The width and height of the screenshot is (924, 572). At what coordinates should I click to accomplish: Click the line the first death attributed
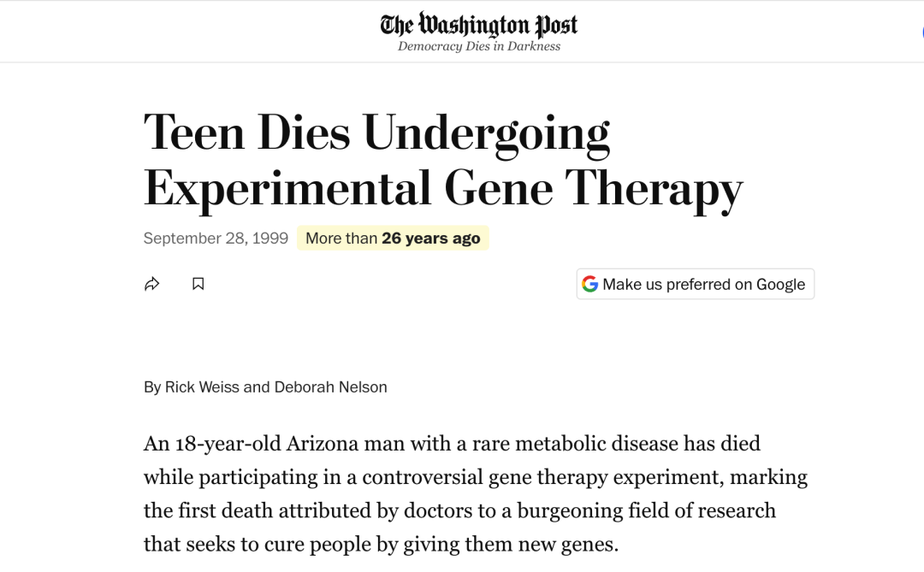tap(459, 510)
